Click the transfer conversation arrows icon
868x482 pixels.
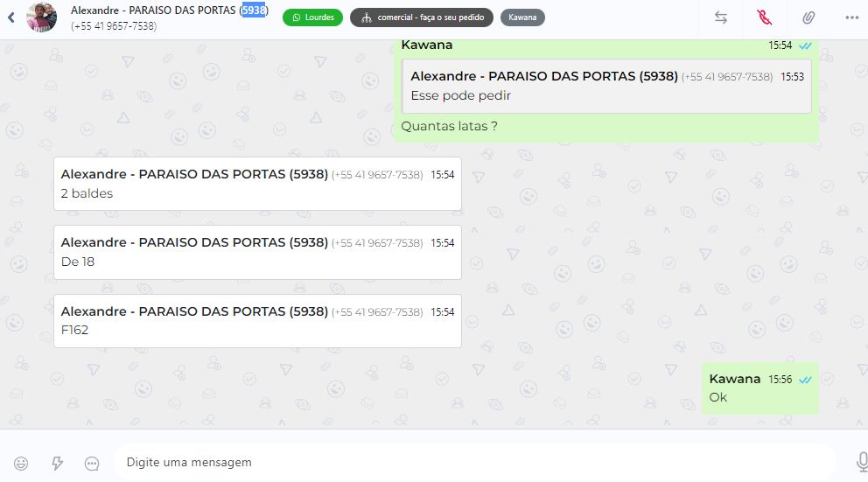721,17
